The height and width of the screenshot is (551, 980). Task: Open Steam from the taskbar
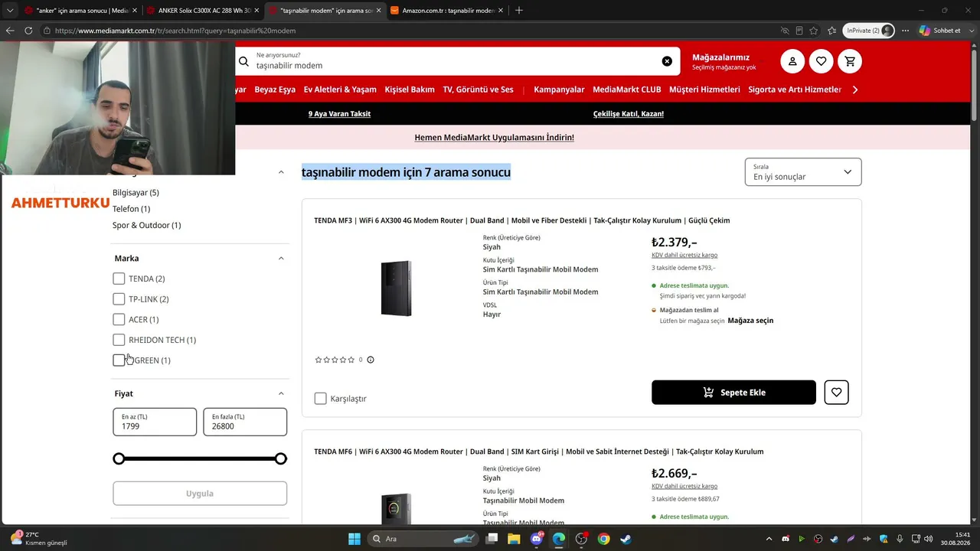click(626, 539)
